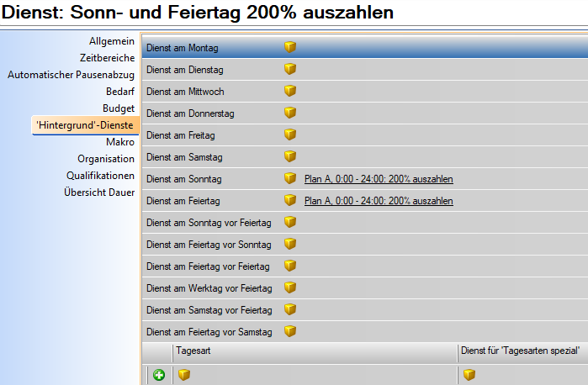Click cube icon for Dienst am Feiertag vor Sonntag
588x385 pixels.
click(x=290, y=244)
